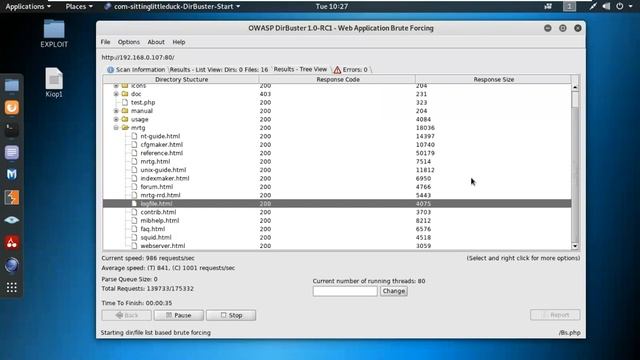Select forum.html in the tree
The image size is (640, 360).
[157, 187]
